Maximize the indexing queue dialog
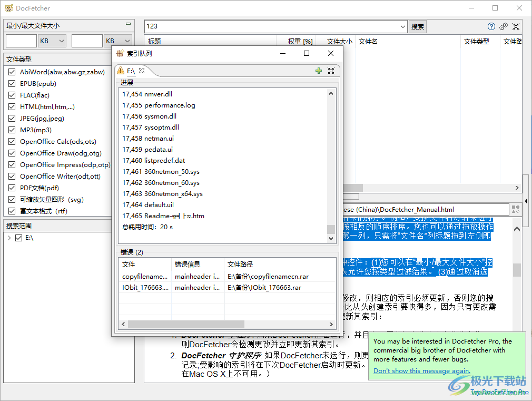The image size is (532, 401). [307, 53]
